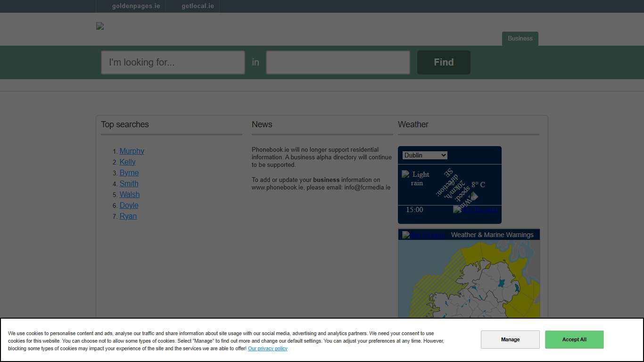The image size is (644, 362).
Task: Open the Walsh search link
Action: pyautogui.click(x=129, y=194)
